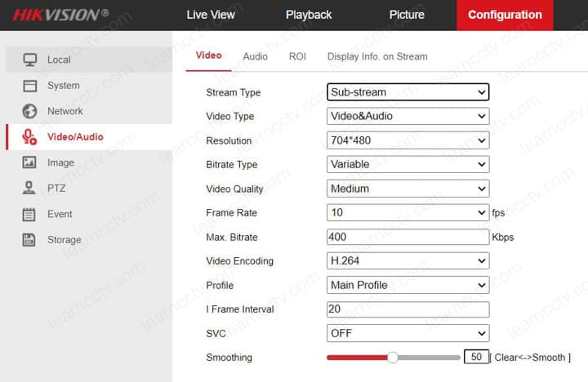588x382 pixels.
Task: Click the Event calendar icon
Action: click(30, 215)
